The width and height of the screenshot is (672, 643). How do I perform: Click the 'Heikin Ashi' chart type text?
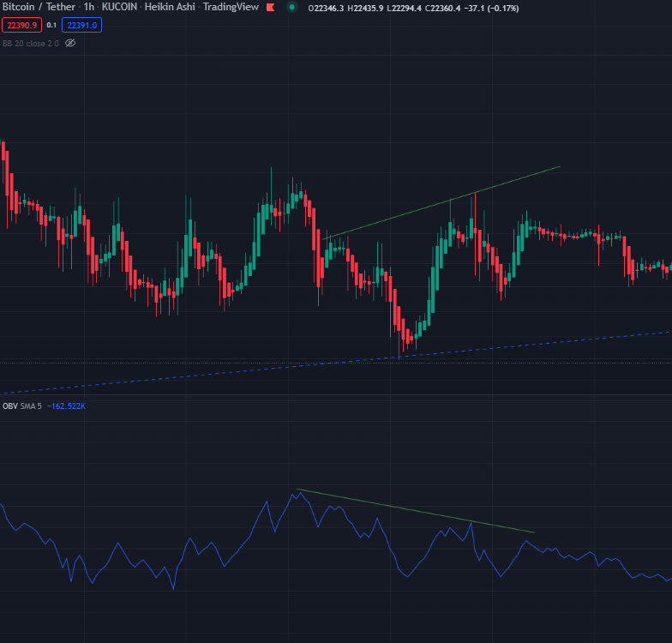pos(170,7)
